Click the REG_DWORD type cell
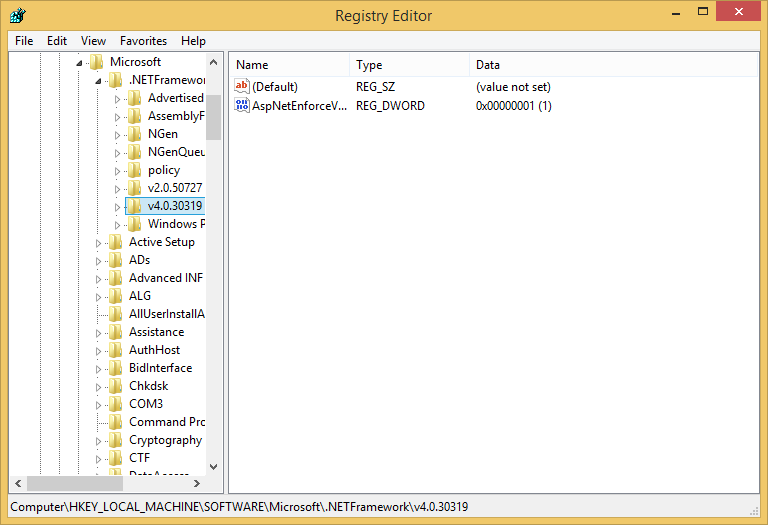This screenshot has width=768, height=525. pos(390,106)
